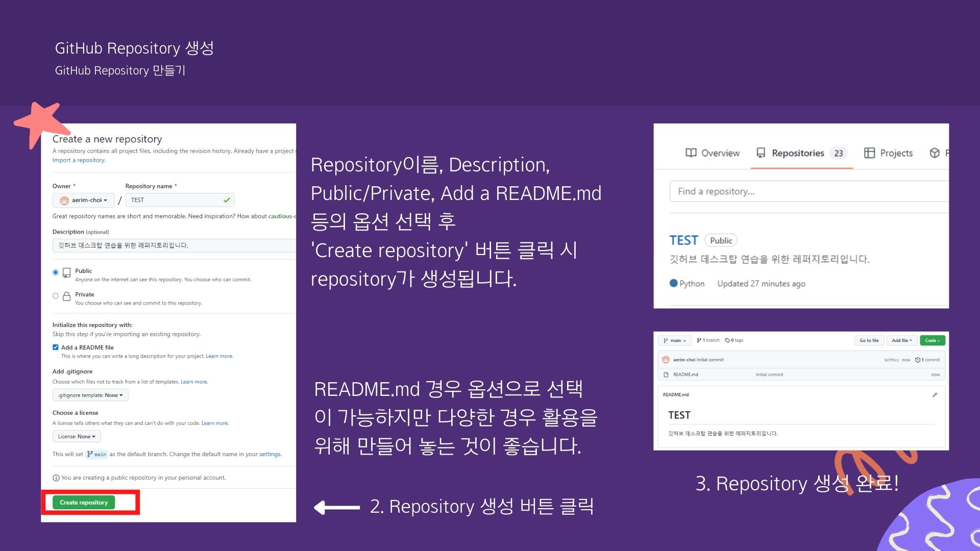980x551 pixels.
Task: Click the Packages cube icon
Action: [935, 153]
